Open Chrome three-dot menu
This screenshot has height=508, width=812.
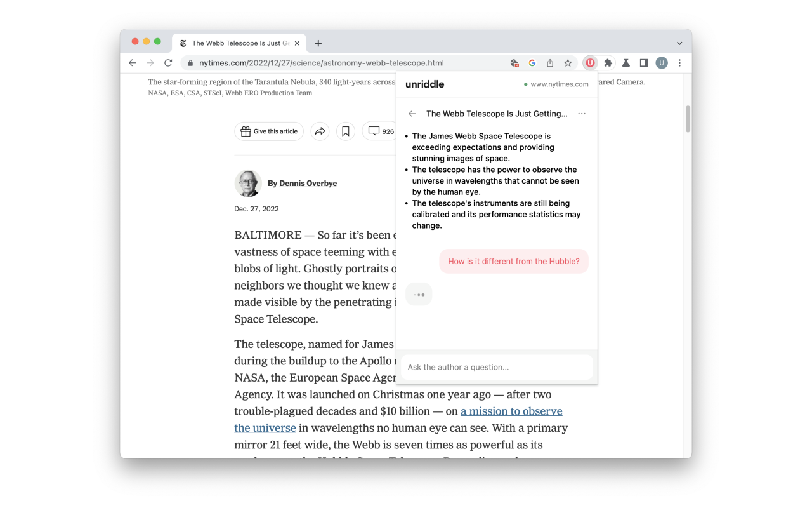[x=679, y=63]
